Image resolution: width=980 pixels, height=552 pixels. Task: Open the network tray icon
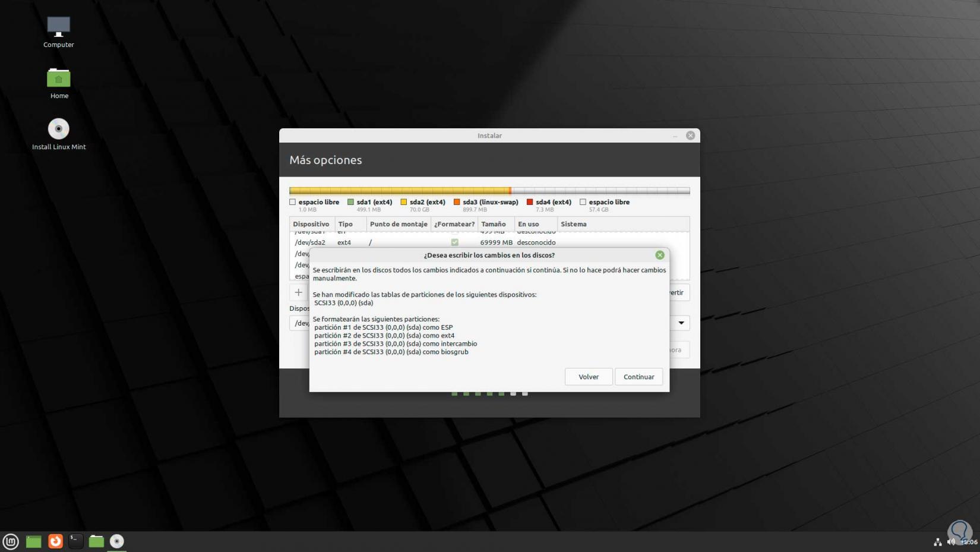coord(937,542)
